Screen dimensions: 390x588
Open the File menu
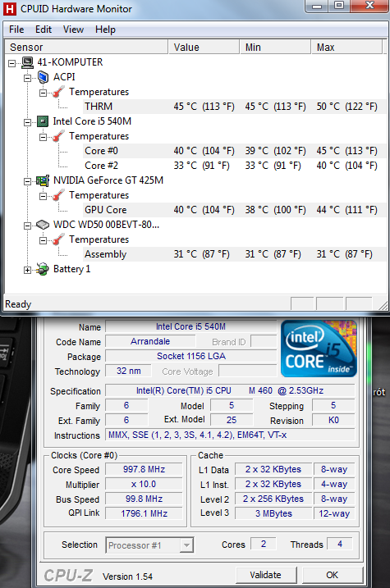(16, 30)
